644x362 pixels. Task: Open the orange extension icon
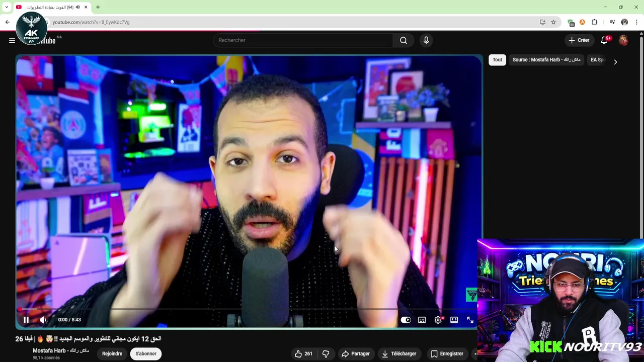tap(582, 22)
